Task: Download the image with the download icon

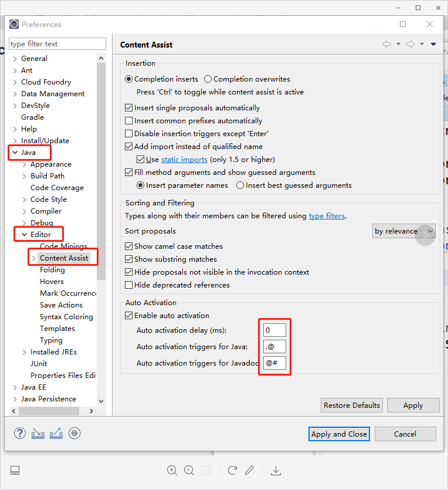Action: click(x=276, y=470)
